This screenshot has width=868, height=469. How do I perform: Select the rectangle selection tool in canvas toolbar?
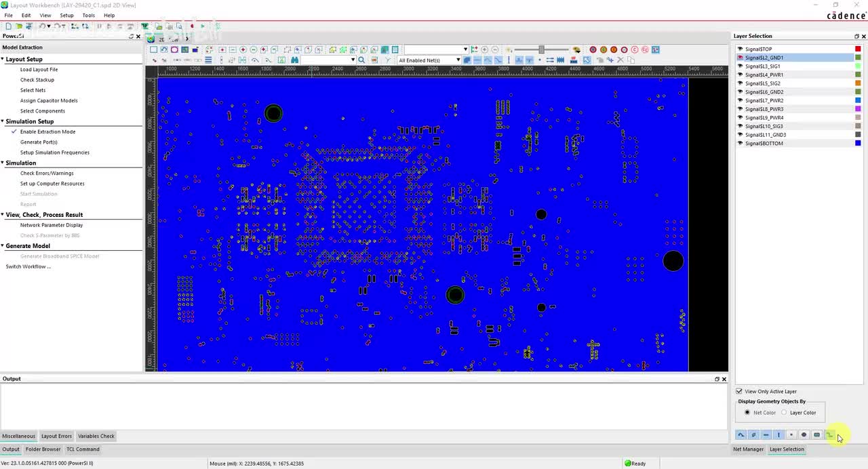[x=153, y=49]
